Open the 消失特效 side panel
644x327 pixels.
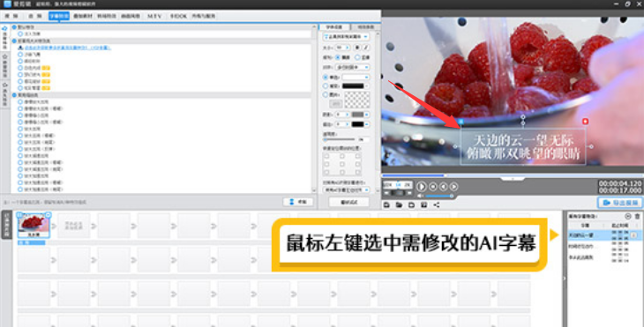[5, 94]
